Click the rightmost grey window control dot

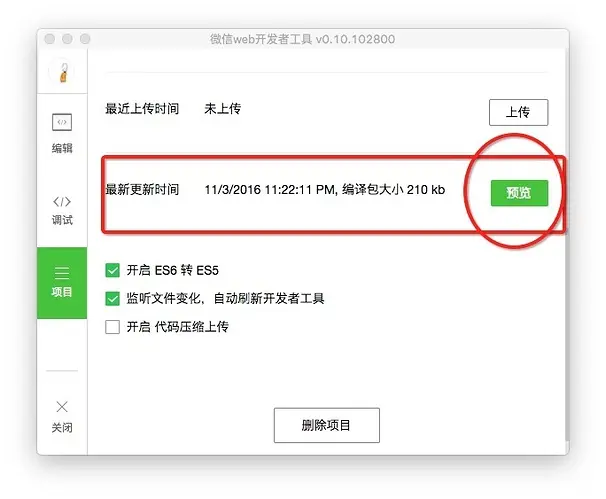coord(85,39)
